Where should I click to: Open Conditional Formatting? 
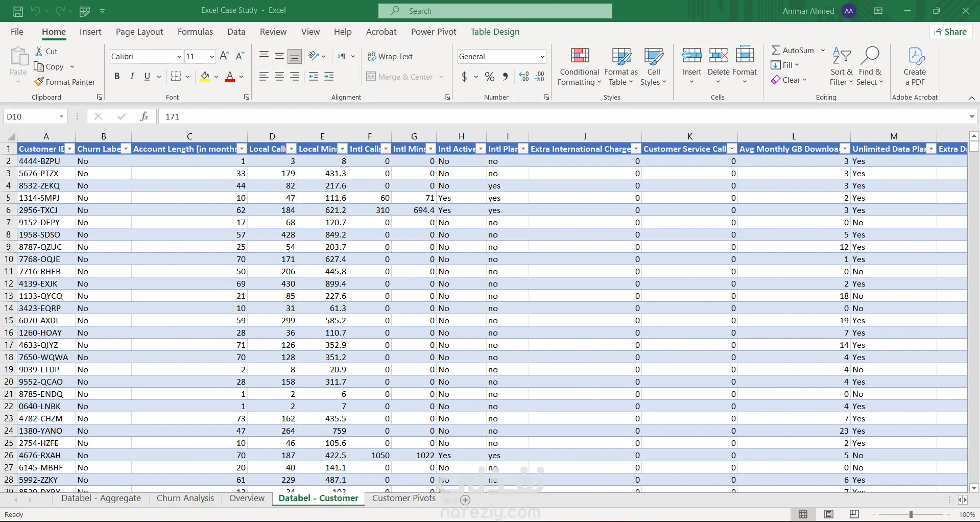tap(580, 66)
